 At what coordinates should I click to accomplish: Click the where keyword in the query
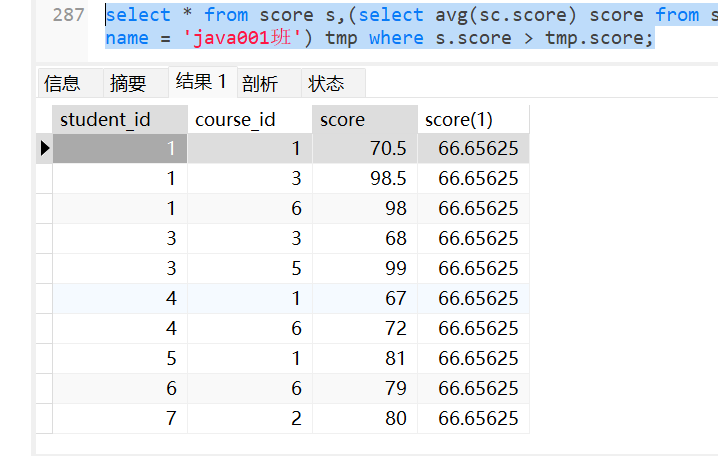396,38
